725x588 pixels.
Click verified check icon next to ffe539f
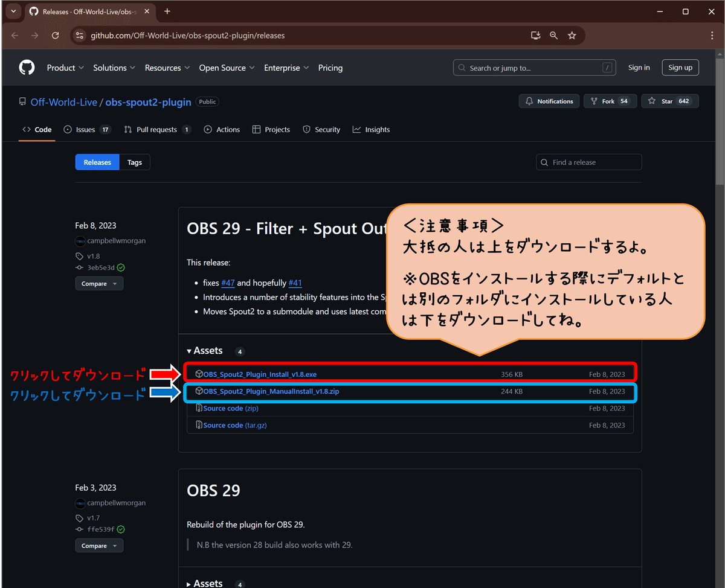point(121,529)
